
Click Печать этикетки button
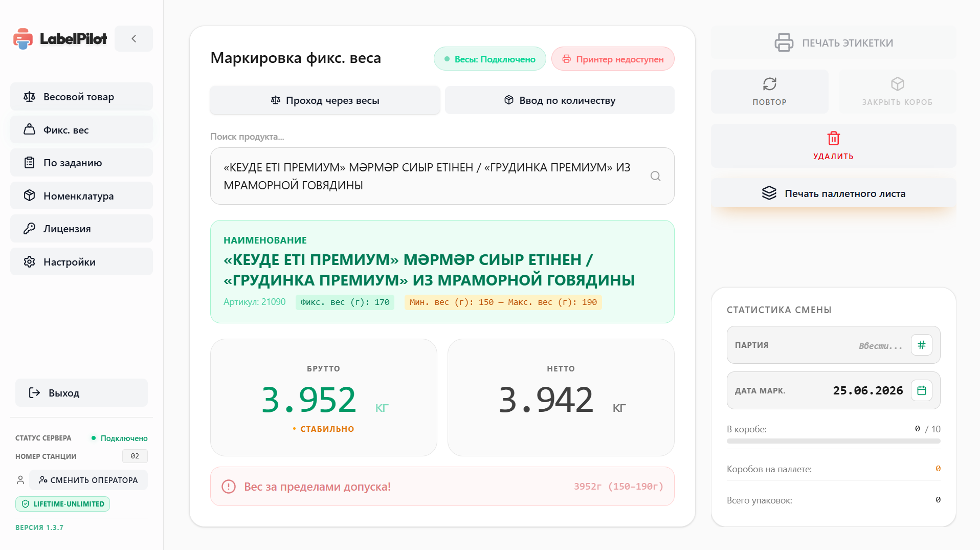tap(834, 43)
